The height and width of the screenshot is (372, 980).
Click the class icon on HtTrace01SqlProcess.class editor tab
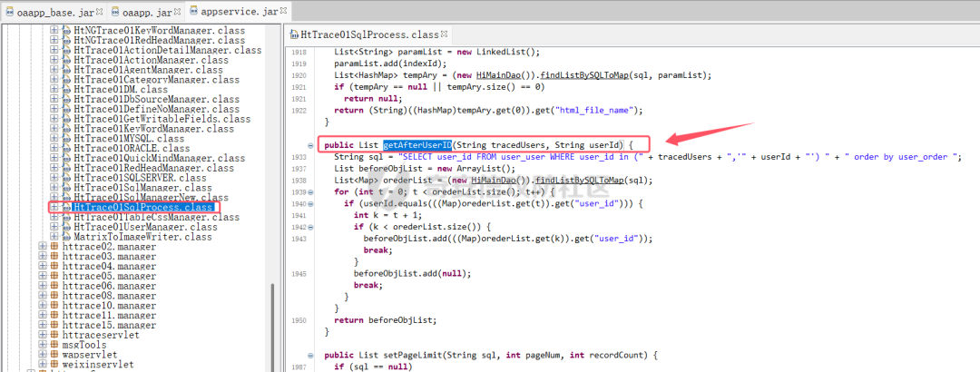[x=295, y=34]
